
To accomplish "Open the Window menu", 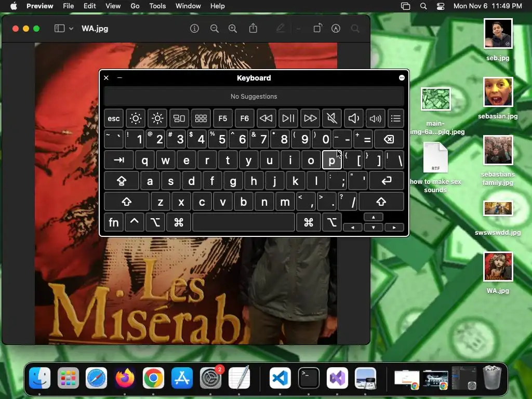I will pyautogui.click(x=188, y=6).
